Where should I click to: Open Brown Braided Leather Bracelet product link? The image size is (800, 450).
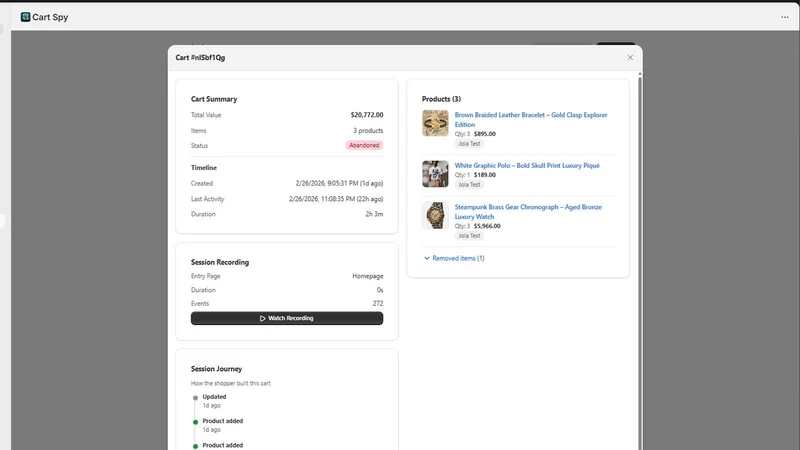tap(531, 119)
